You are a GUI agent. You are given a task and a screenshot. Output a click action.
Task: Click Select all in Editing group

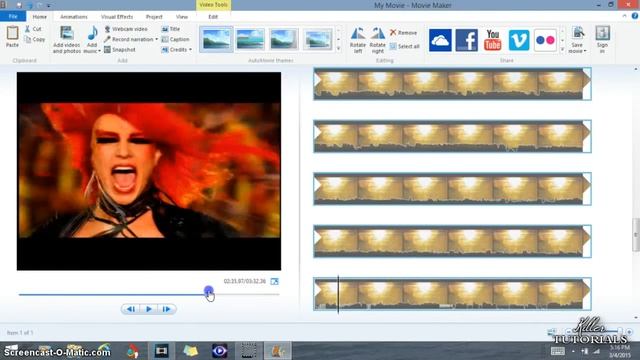pyautogui.click(x=404, y=47)
